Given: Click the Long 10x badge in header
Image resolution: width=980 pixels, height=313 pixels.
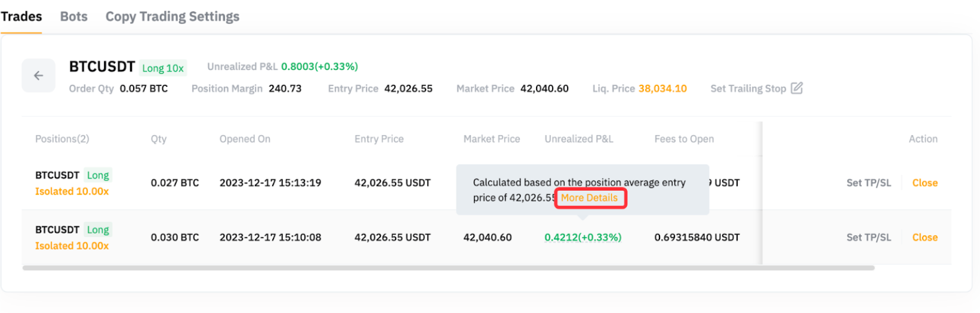Looking at the screenshot, I should pyautogui.click(x=163, y=68).
